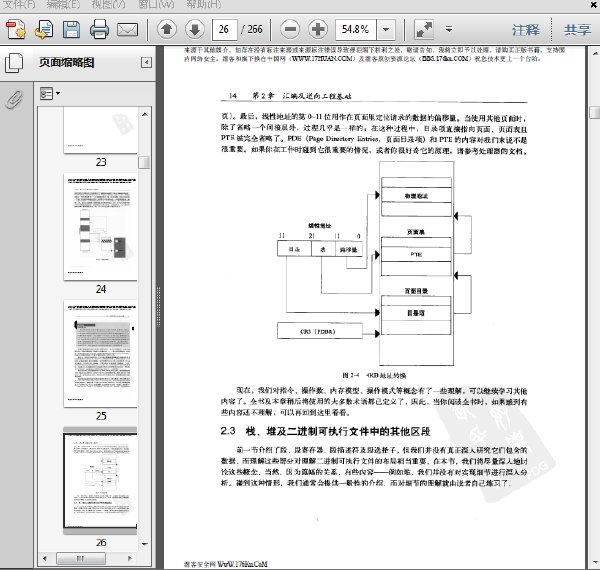Open the 视图 menu
Viewport: 600px width, 570px height.
(108, 5)
